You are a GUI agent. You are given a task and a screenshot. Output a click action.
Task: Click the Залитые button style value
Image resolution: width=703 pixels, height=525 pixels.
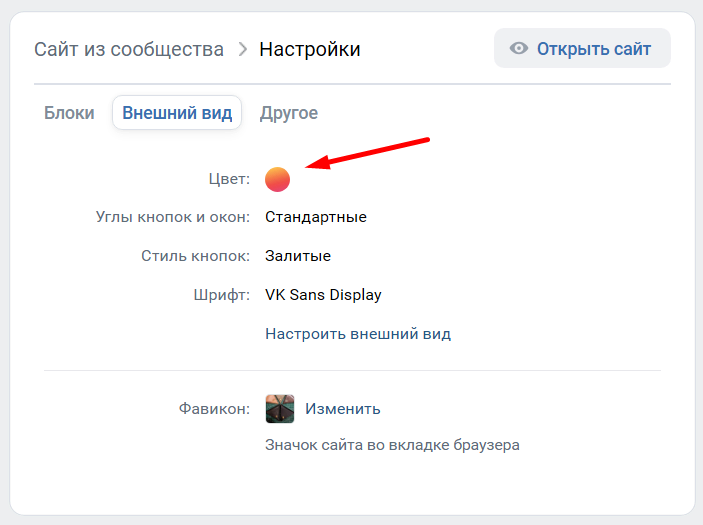[298, 256]
